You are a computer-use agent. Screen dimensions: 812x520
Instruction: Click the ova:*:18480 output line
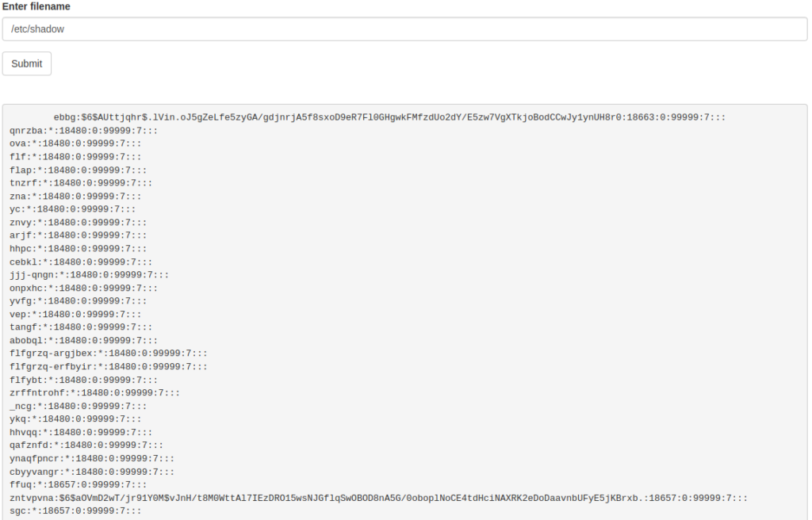pos(75,143)
